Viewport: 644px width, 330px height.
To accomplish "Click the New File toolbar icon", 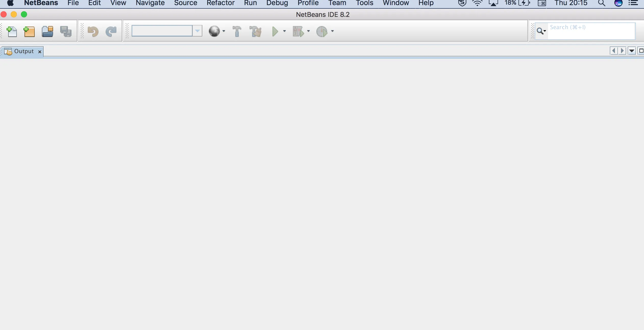I will coord(12,32).
